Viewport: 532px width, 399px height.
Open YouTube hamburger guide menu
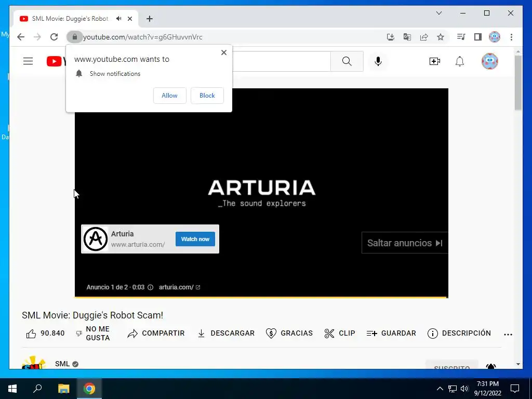[28, 61]
